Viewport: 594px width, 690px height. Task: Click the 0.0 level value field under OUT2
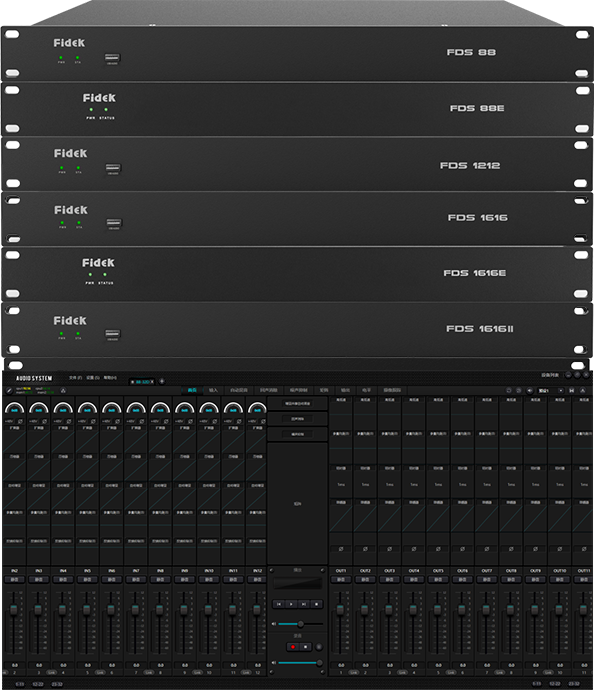click(x=365, y=665)
